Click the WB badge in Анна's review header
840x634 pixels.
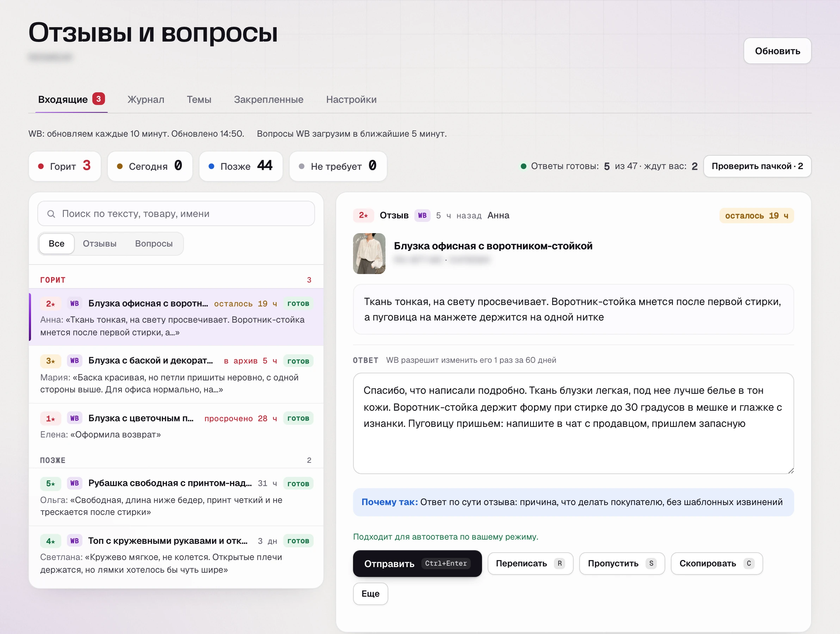click(422, 216)
